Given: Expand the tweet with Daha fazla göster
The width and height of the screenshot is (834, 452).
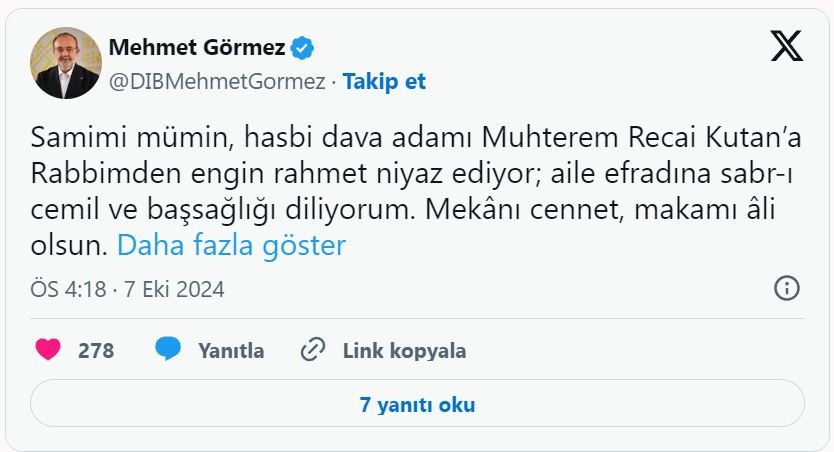Looking at the screenshot, I should [x=231, y=245].
